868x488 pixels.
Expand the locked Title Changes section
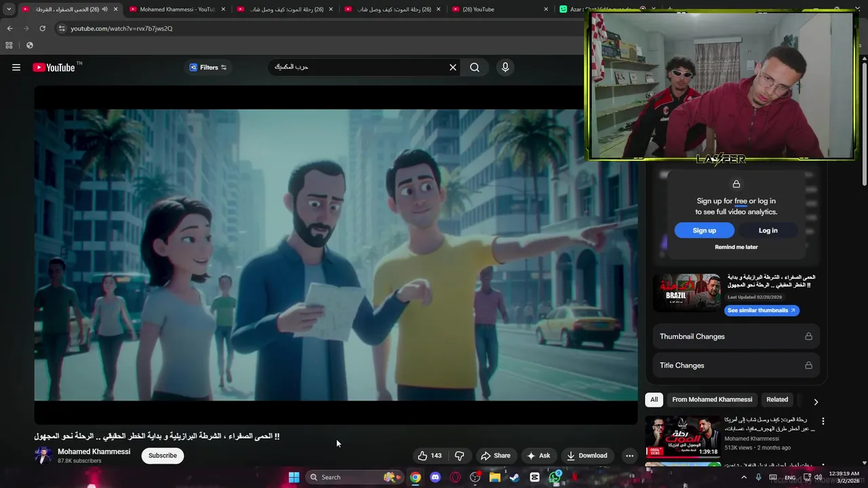(736, 365)
